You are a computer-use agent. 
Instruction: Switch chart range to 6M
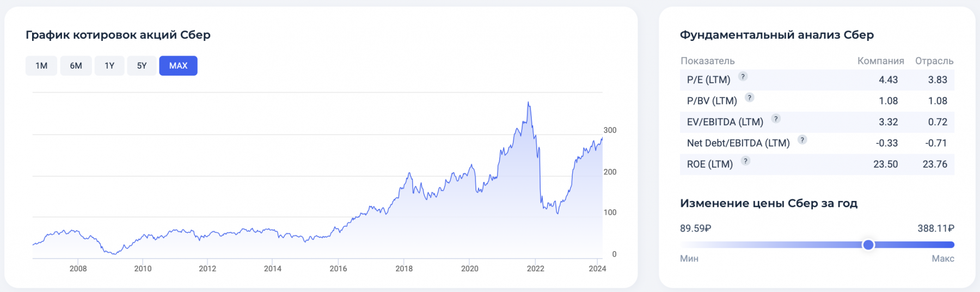point(76,66)
